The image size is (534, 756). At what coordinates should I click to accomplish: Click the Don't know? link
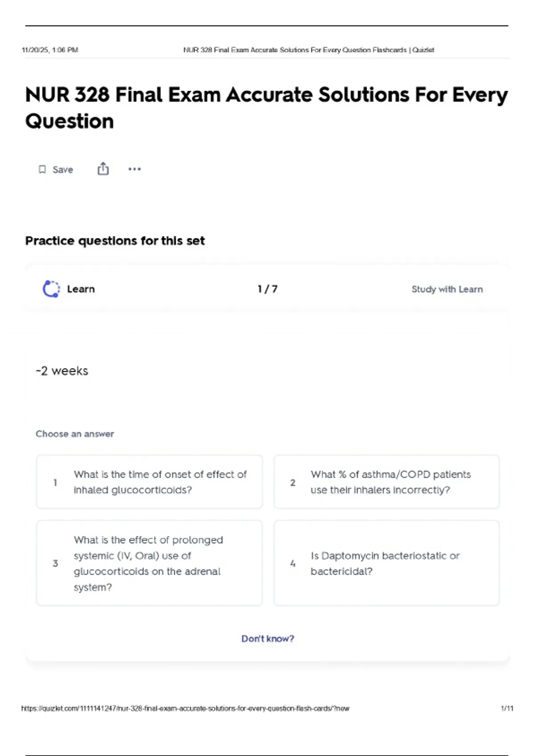[267, 639]
